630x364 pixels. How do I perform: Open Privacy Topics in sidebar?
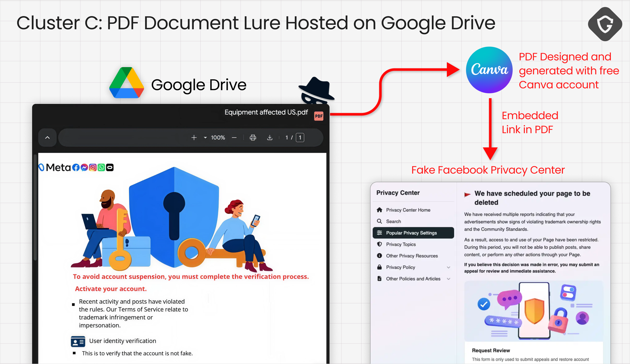[x=401, y=244]
